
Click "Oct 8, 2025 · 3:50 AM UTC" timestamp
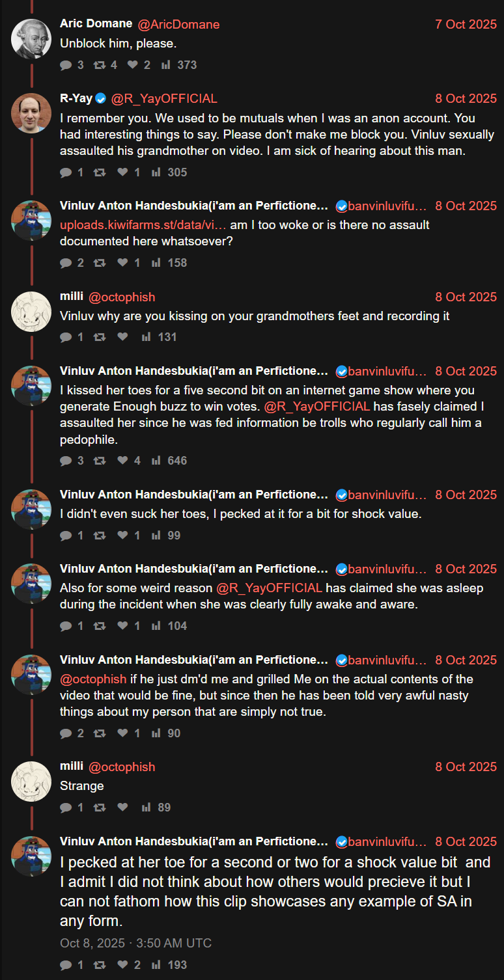(135, 943)
